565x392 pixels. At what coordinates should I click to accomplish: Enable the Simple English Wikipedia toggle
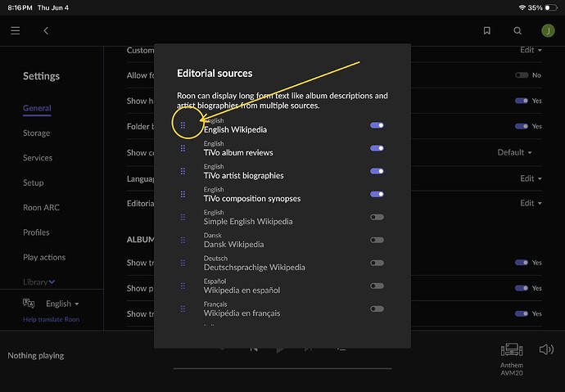click(x=377, y=217)
